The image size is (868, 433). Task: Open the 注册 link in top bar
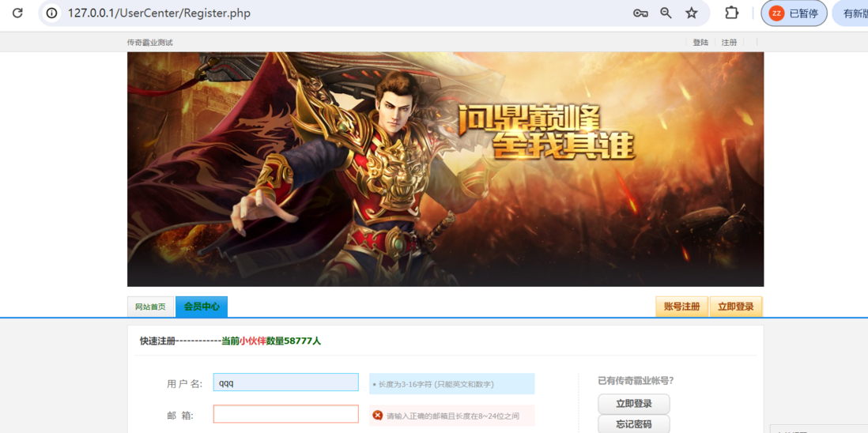(729, 42)
